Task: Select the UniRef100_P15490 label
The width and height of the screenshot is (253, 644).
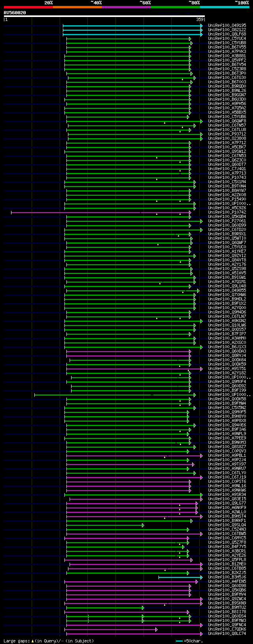Action: [227, 199]
